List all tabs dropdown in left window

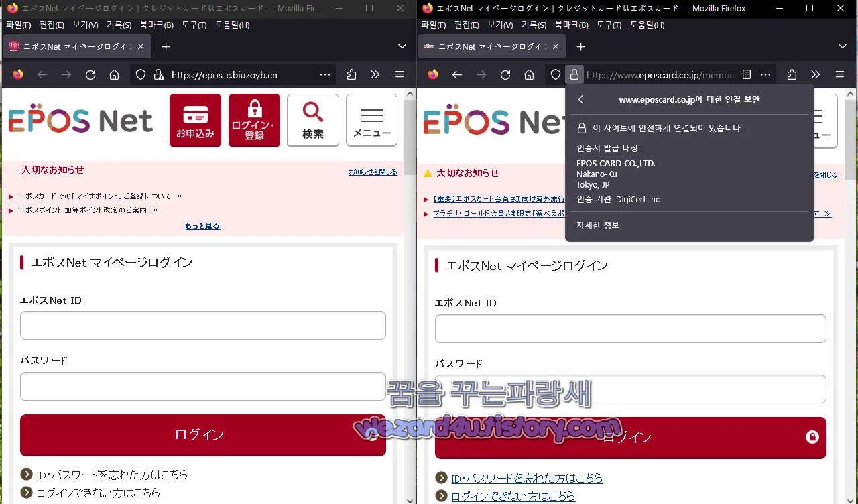pyautogui.click(x=402, y=47)
